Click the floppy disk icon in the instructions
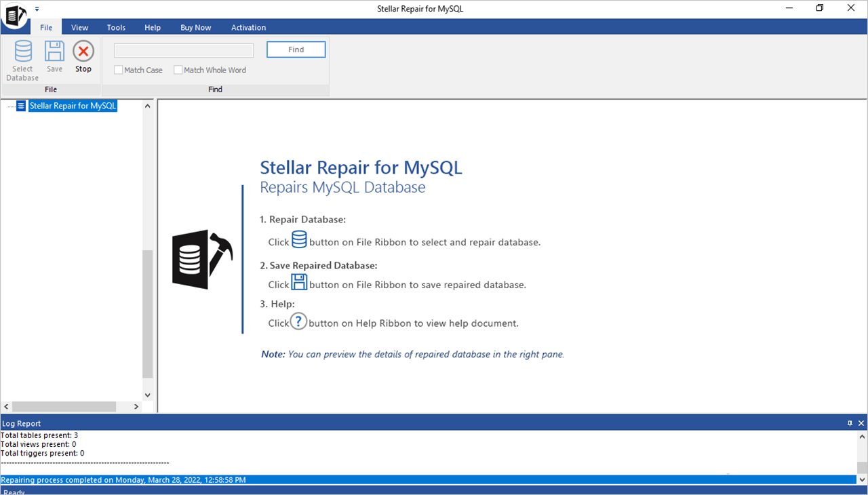The width and height of the screenshot is (868, 495). point(299,283)
